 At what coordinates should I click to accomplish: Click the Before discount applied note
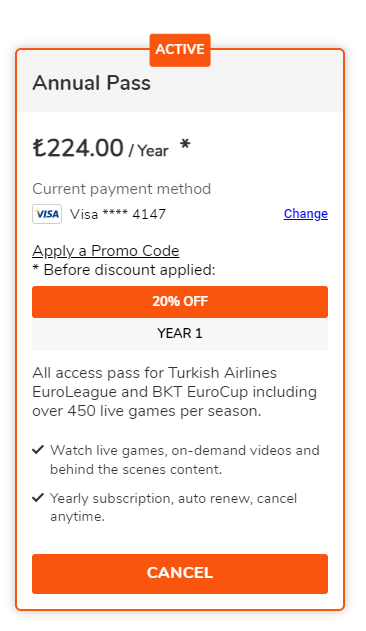click(x=124, y=270)
